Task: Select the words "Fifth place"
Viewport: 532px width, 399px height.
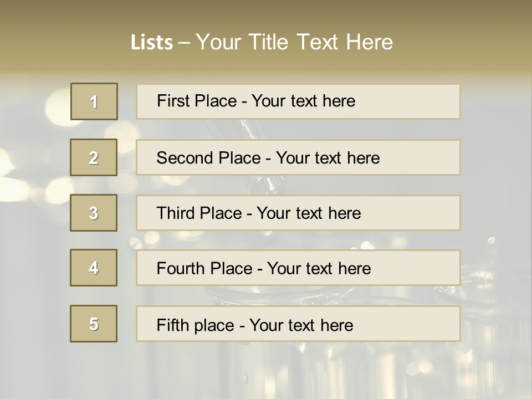Action: tap(196, 325)
